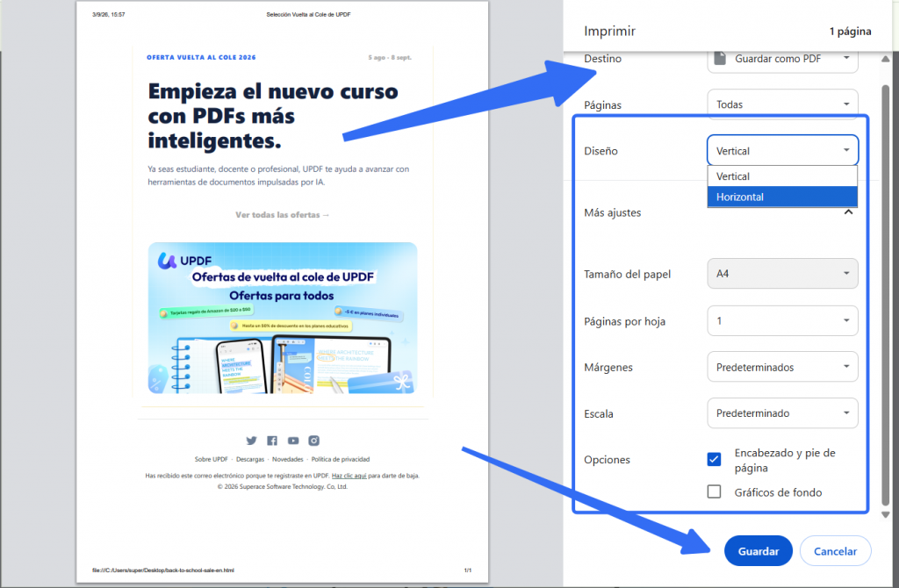This screenshot has width=899, height=588.
Task: Click the Imprimir dialog title
Action: tap(609, 31)
